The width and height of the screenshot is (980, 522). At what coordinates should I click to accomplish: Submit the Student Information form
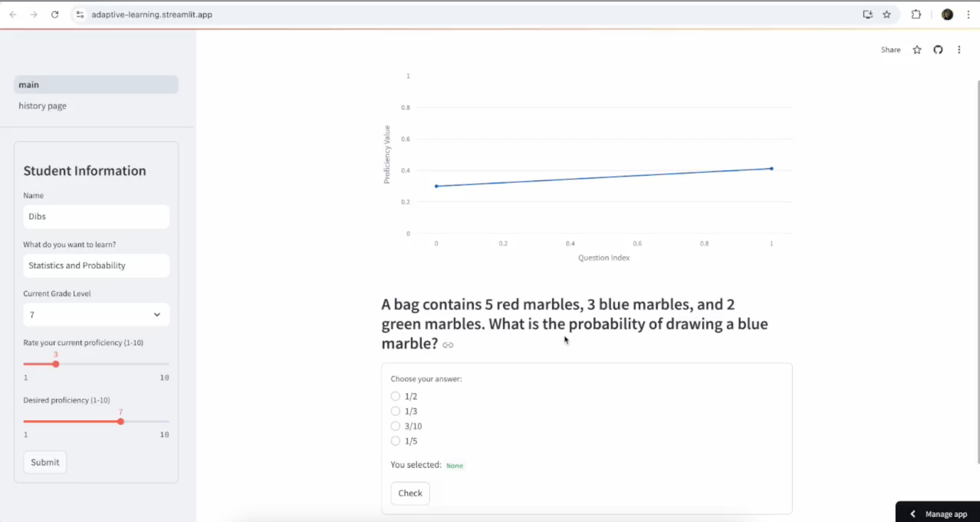[x=45, y=462]
